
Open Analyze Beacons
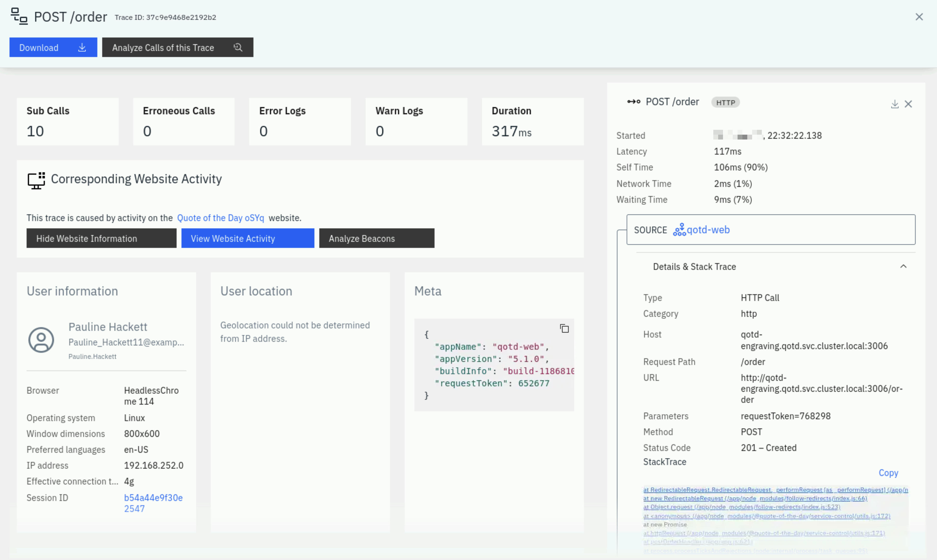[x=377, y=238]
